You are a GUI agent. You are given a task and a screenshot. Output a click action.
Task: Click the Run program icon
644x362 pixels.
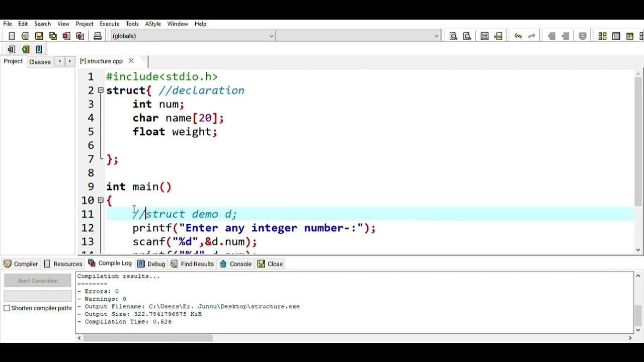(616, 36)
